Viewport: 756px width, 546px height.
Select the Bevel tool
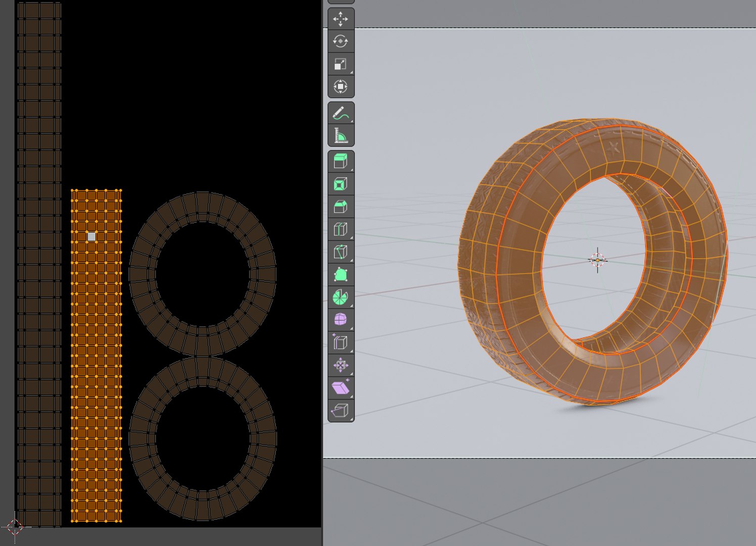pyautogui.click(x=341, y=207)
